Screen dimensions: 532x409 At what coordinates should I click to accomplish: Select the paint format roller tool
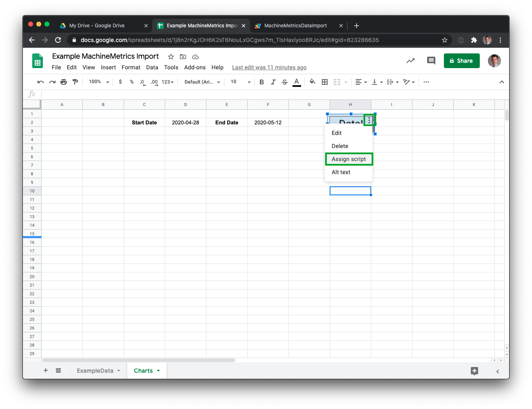click(75, 82)
